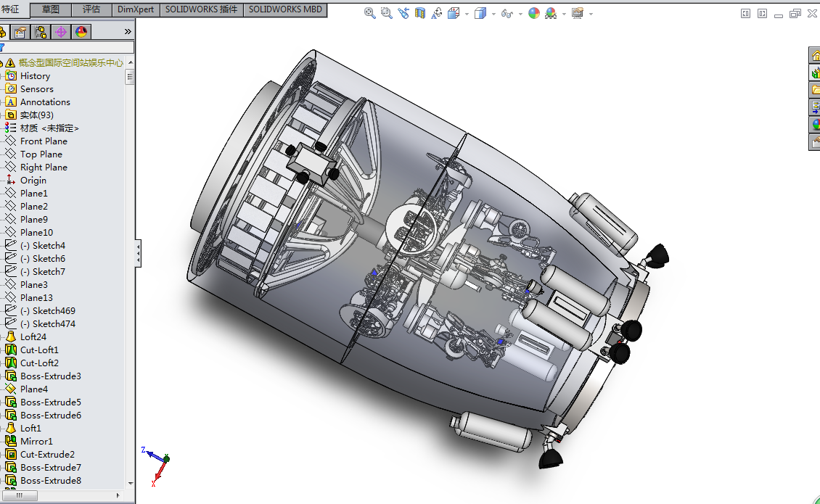Screen dimensions: 820x504
Task: Open the Design Library in task pane
Action: pyautogui.click(x=815, y=73)
